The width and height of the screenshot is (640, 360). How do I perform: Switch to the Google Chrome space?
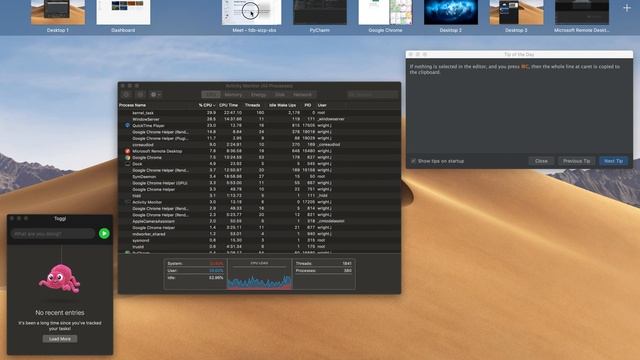[385, 12]
